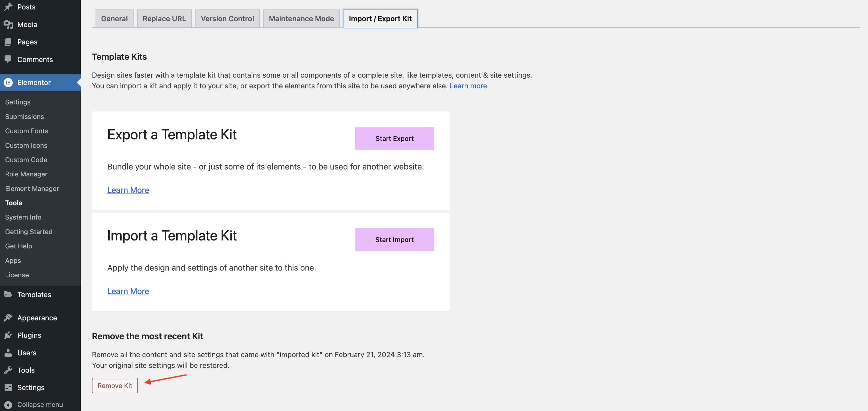Click the Collapse menu arrow icon
The image size is (868, 411).
(8, 405)
